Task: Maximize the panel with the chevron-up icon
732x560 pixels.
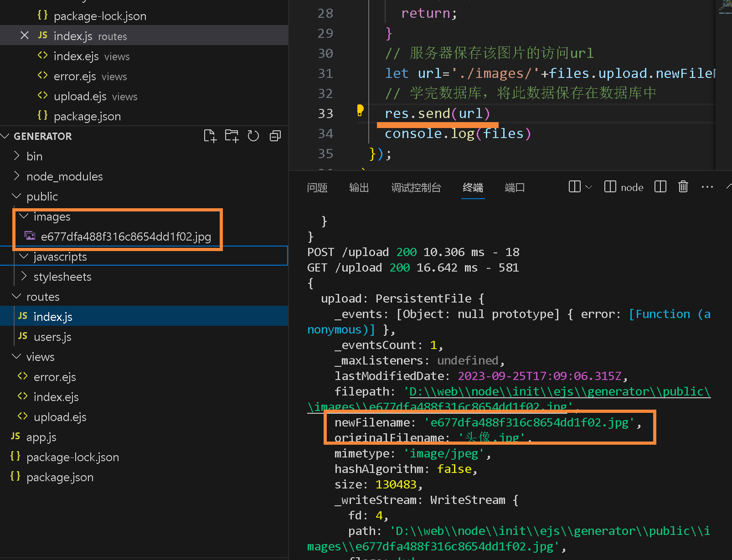Action: pos(728,186)
